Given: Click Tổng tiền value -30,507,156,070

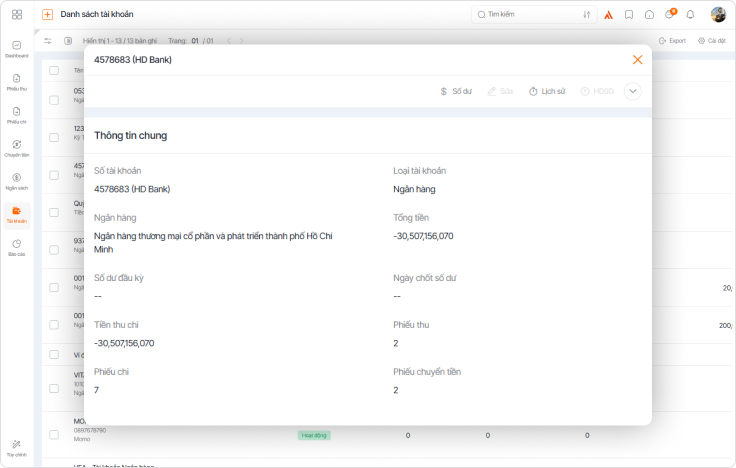Looking at the screenshot, I should tap(423, 236).
